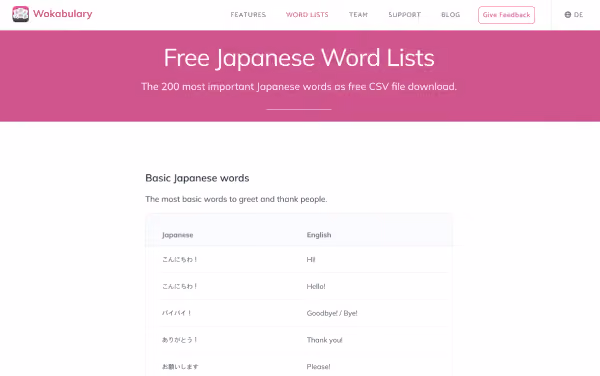Click the Japanese word in the Please row
Screen dimensions: 600x376
pyautogui.click(x=180, y=366)
